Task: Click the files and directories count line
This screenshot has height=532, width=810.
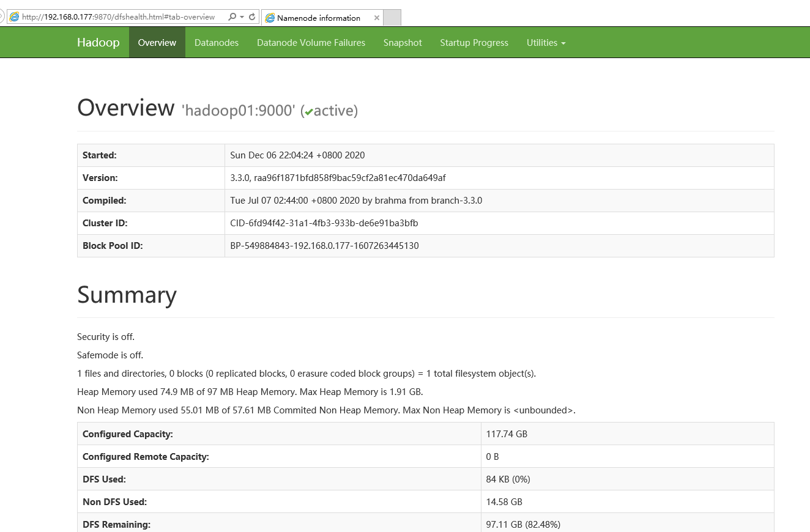Action: (307, 374)
